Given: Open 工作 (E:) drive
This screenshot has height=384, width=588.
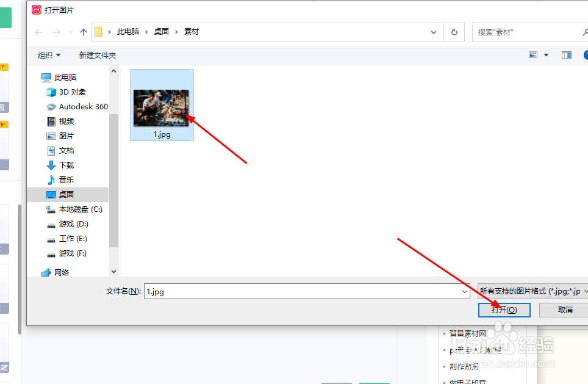Looking at the screenshot, I should tap(66, 239).
